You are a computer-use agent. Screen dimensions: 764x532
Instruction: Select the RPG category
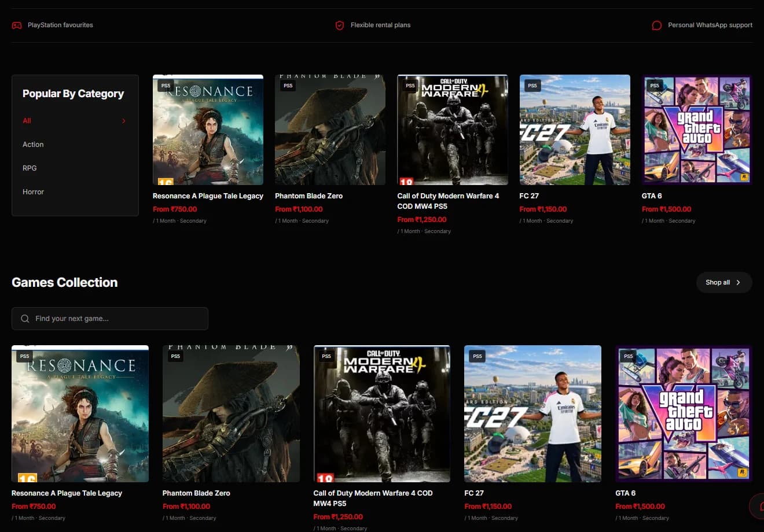click(30, 168)
